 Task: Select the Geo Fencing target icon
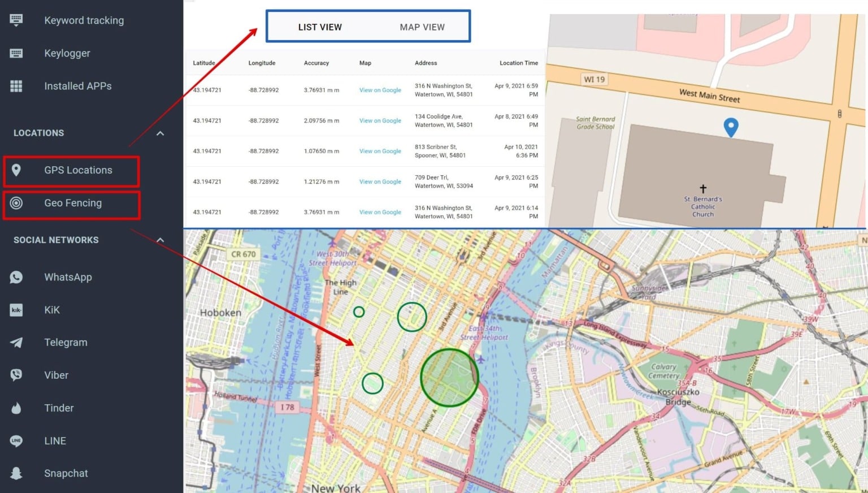coord(16,202)
